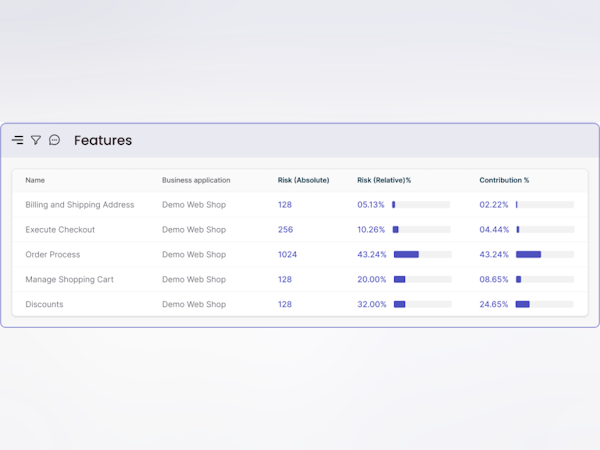Image resolution: width=600 pixels, height=450 pixels.
Task: Click contribution value 02.22%
Action: point(494,205)
